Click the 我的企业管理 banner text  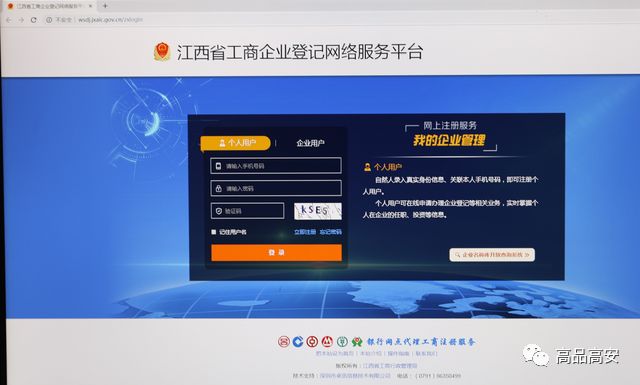click(449, 140)
